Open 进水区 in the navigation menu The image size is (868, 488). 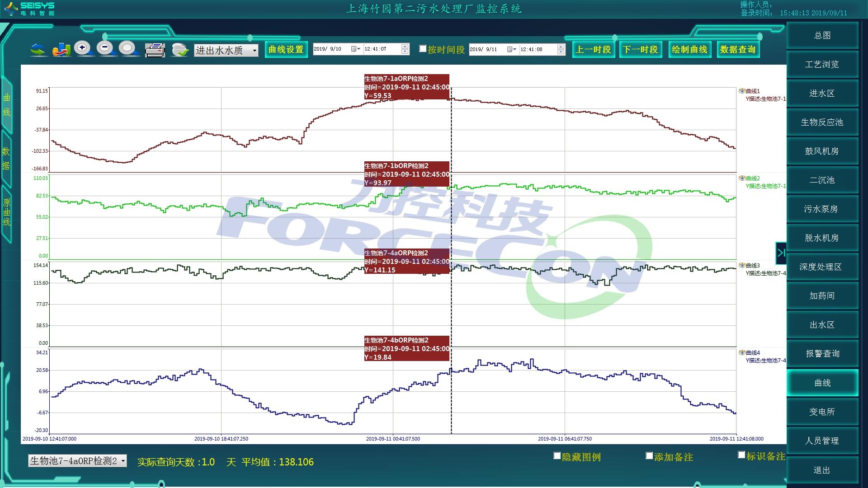point(822,93)
